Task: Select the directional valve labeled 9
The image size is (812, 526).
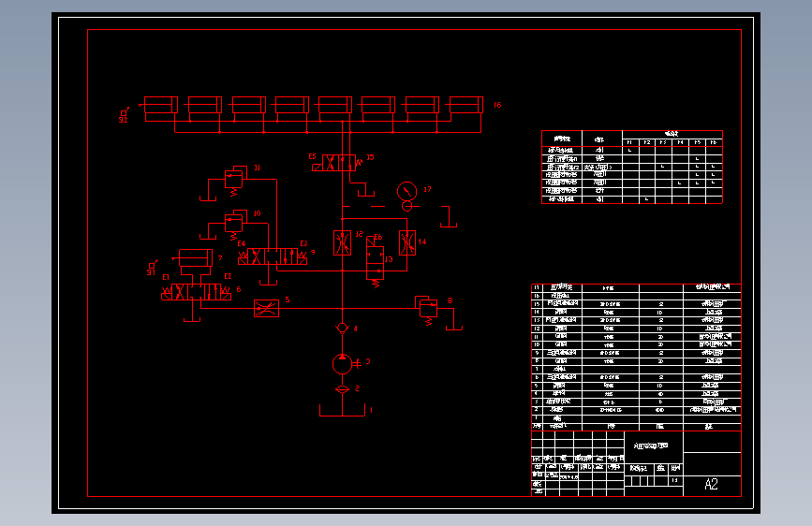Action: point(273,256)
